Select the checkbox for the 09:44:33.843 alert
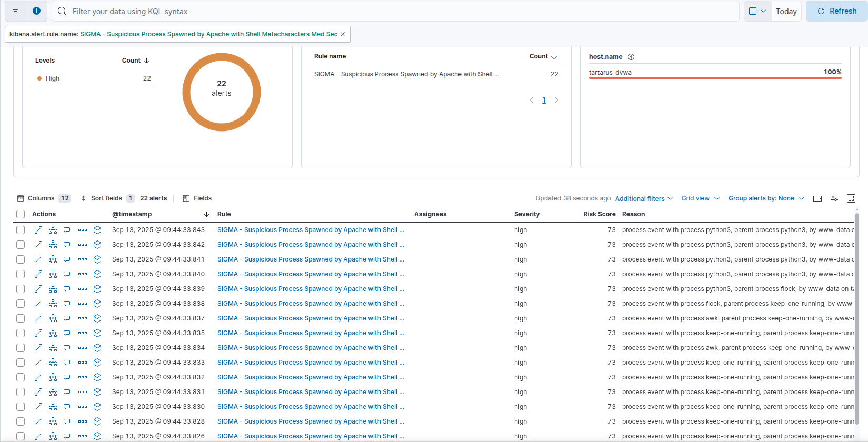868x442 pixels. coord(21,230)
